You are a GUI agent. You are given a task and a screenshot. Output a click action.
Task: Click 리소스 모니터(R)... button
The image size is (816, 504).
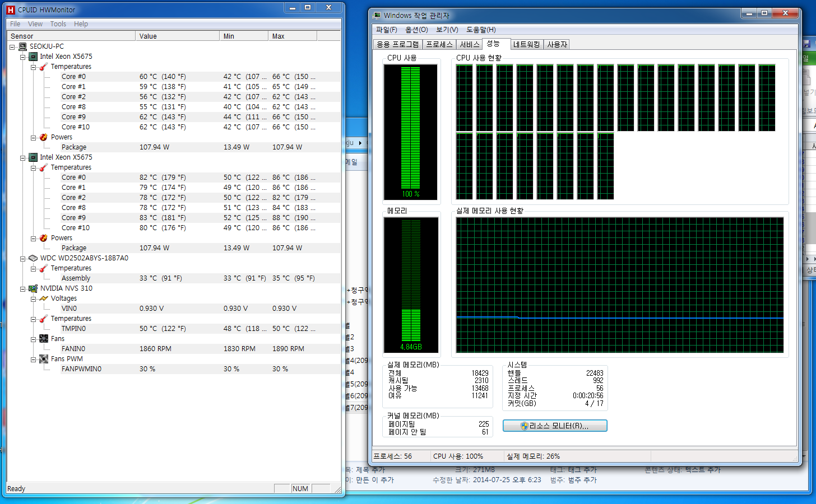(555, 426)
